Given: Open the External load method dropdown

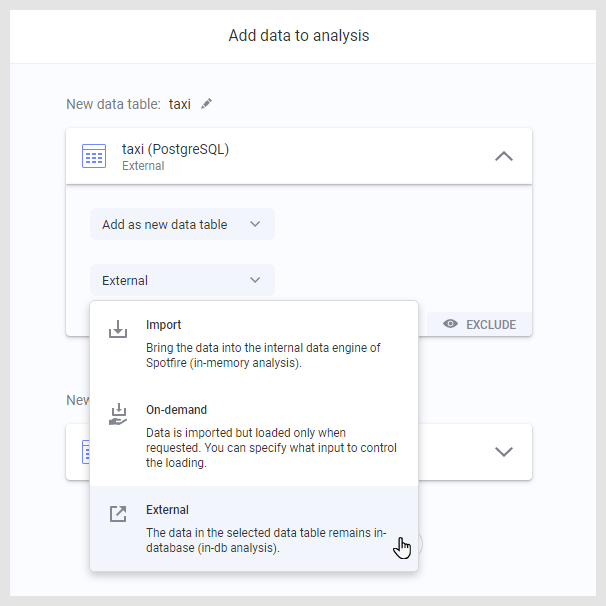Looking at the screenshot, I should point(182,281).
